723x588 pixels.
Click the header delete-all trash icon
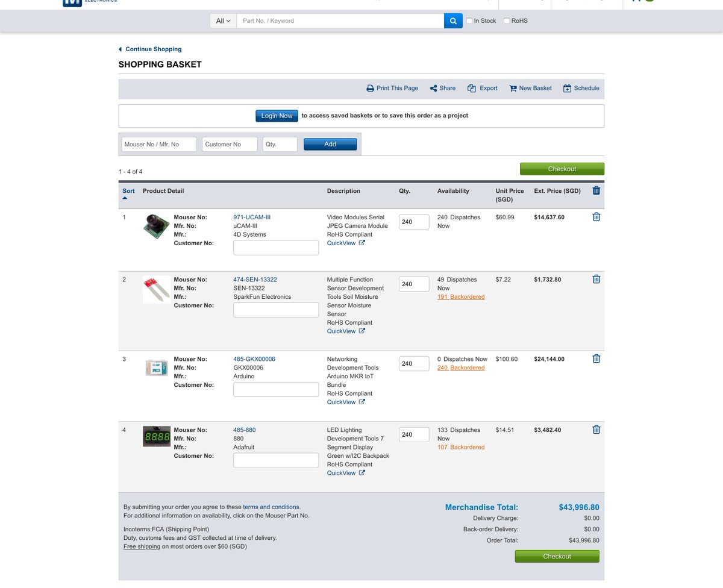coord(596,190)
